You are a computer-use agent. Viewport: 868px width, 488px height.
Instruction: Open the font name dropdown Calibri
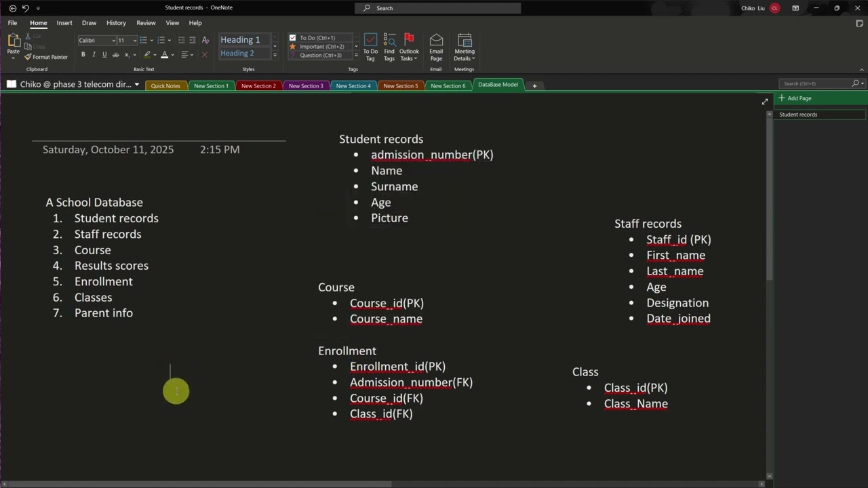point(113,40)
